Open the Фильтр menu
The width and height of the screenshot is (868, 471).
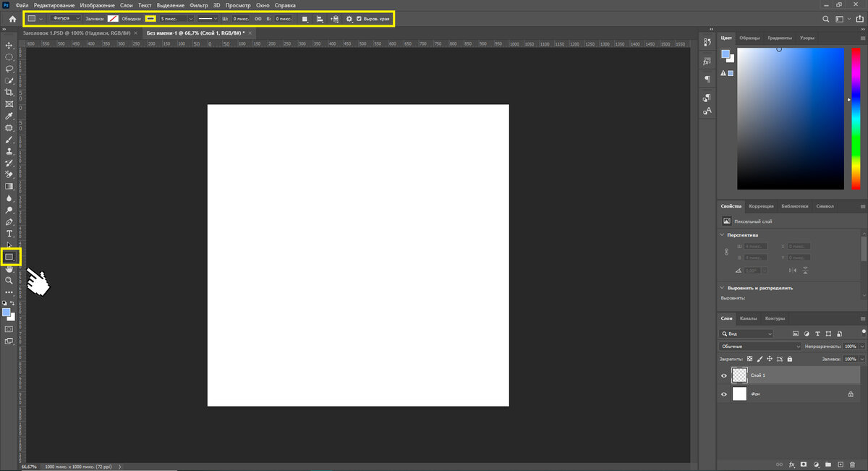click(x=199, y=5)
